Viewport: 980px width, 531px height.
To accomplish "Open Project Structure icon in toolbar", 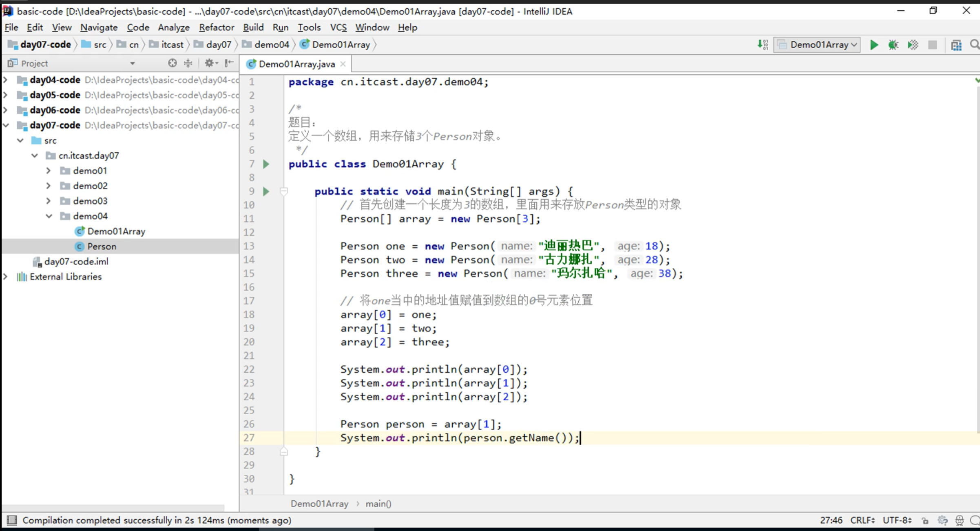I will 956,45.
